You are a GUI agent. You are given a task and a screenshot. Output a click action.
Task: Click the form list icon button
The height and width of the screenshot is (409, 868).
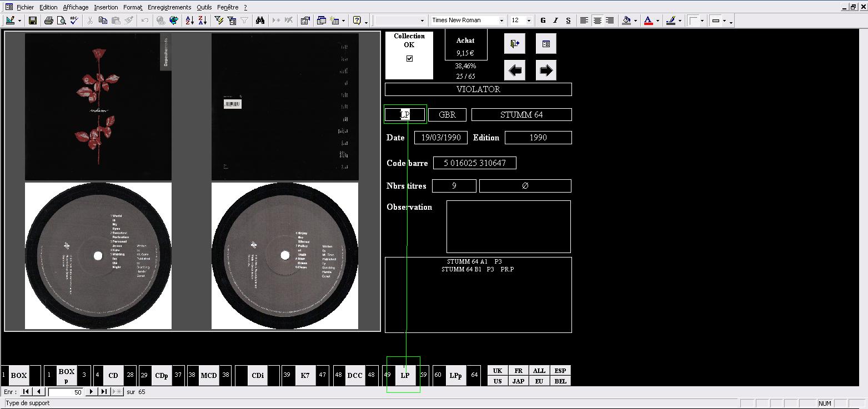[x=546, y=44]
